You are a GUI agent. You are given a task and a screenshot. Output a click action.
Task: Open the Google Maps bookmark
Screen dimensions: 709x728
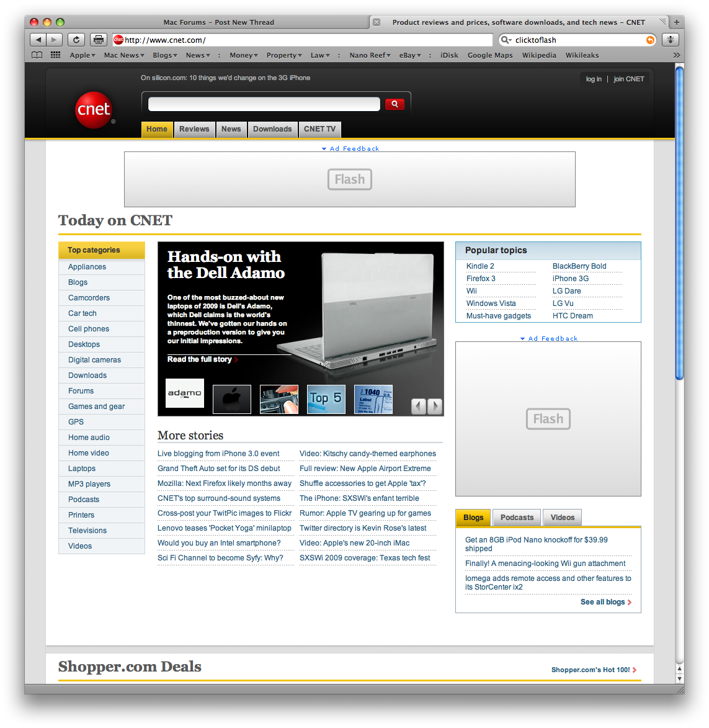pos(490,55)
